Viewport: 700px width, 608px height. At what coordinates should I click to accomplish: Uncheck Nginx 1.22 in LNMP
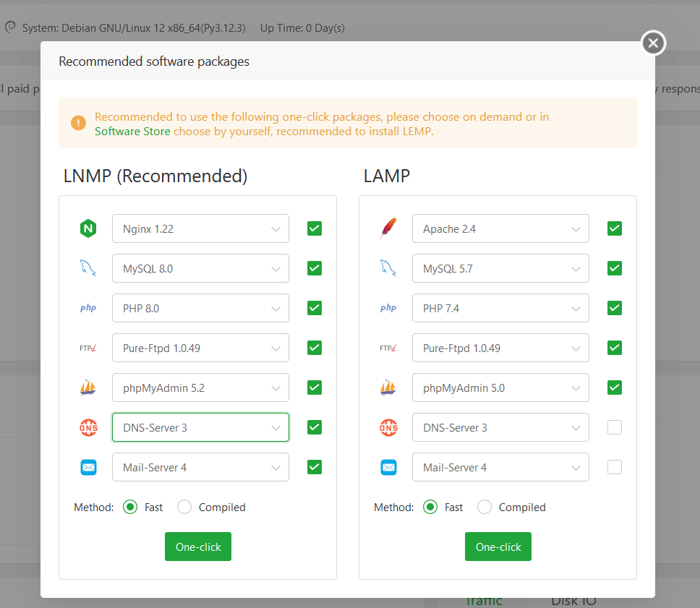[x=315, y=228]
